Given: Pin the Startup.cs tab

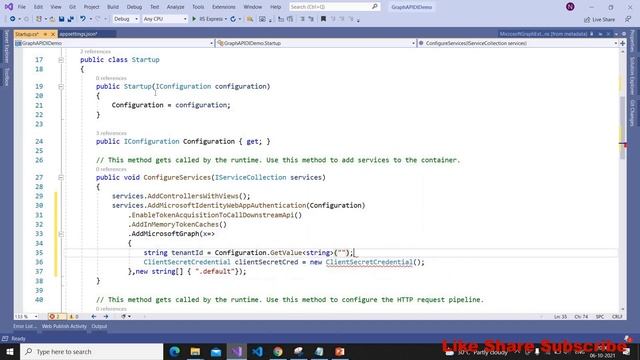Looking at the screenshot, I should coord(45,34).
